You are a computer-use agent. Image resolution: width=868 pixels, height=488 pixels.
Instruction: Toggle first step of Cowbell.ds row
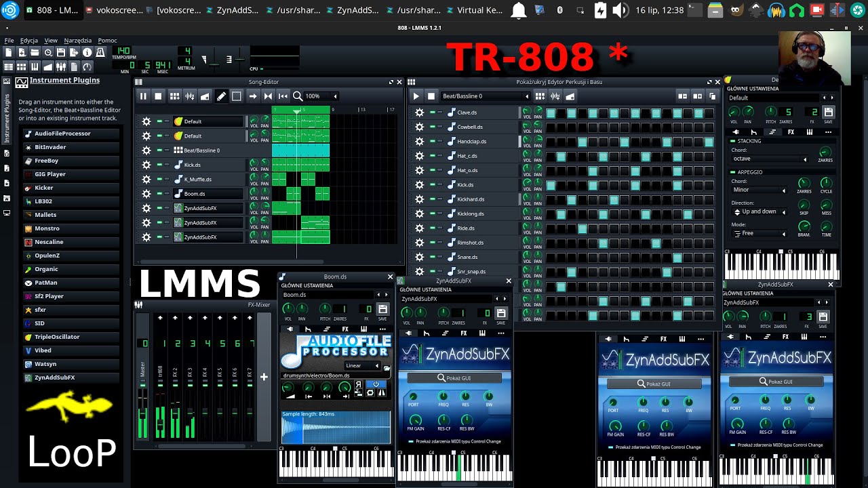[x=551, y=127]
